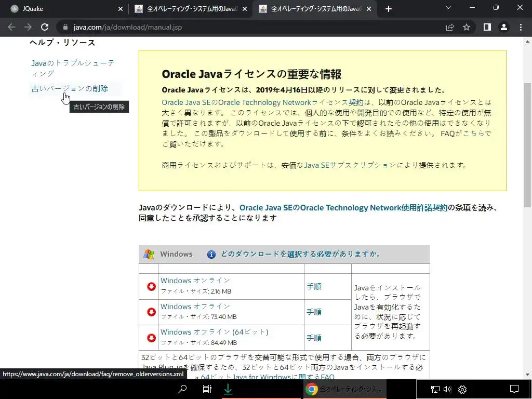The height and width of the screenshot is (399, 532).
Task: Open the notification center icon
Action: (x=514, y=389)
